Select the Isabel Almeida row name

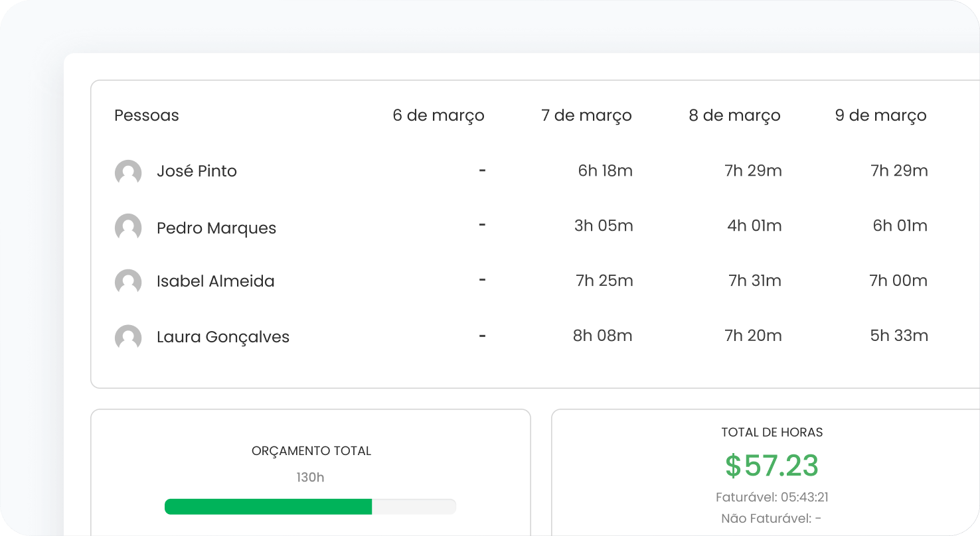point(215,281)
